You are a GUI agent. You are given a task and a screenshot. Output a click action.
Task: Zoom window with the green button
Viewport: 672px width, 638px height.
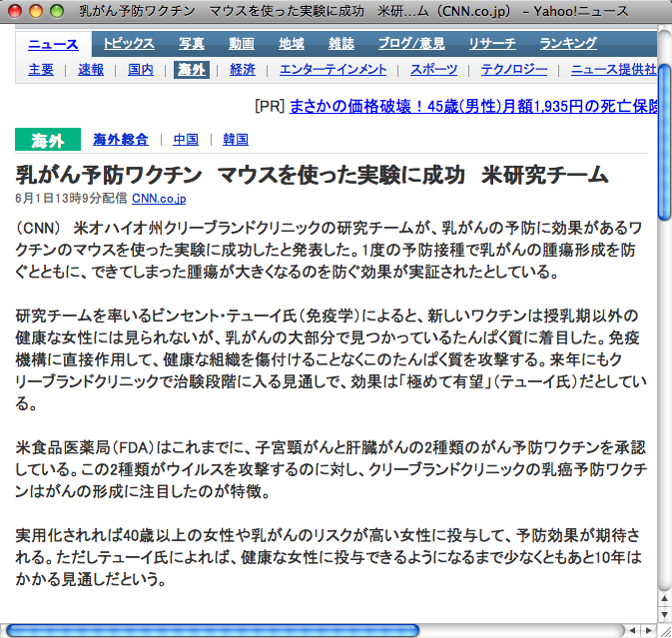pyautogui.click(x=57, y=11)
